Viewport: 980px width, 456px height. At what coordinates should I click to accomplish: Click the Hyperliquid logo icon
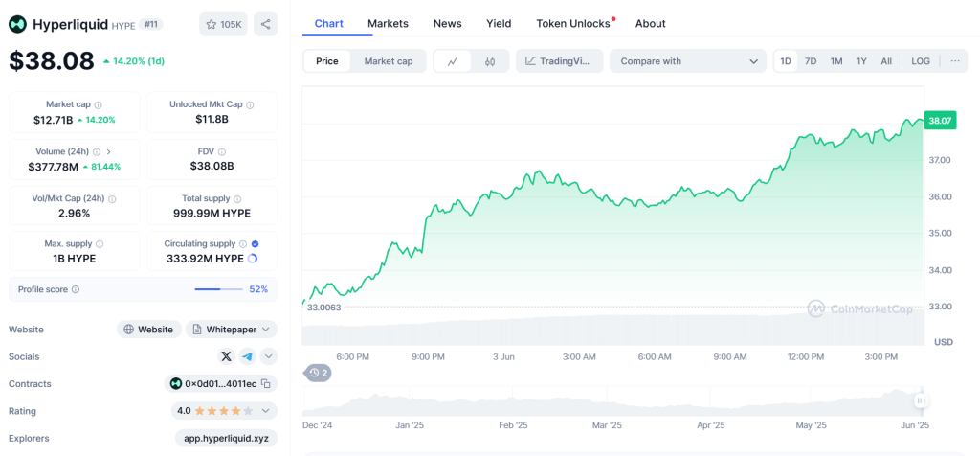click(17, 24)
